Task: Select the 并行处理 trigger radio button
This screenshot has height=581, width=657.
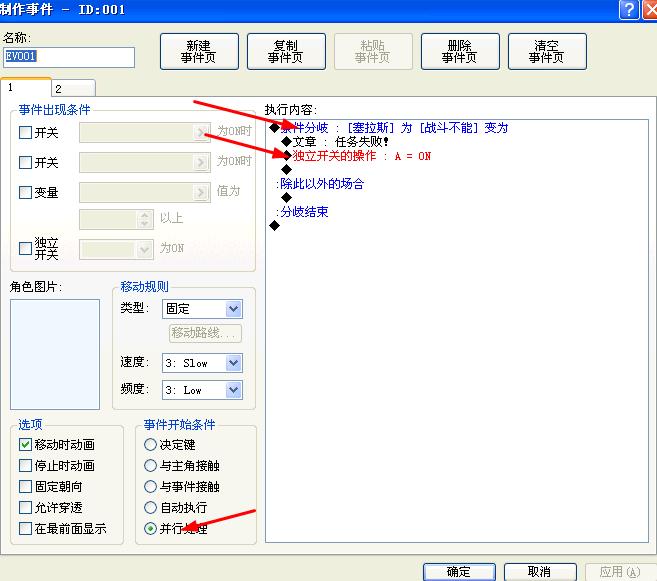Action: point(150,529)
